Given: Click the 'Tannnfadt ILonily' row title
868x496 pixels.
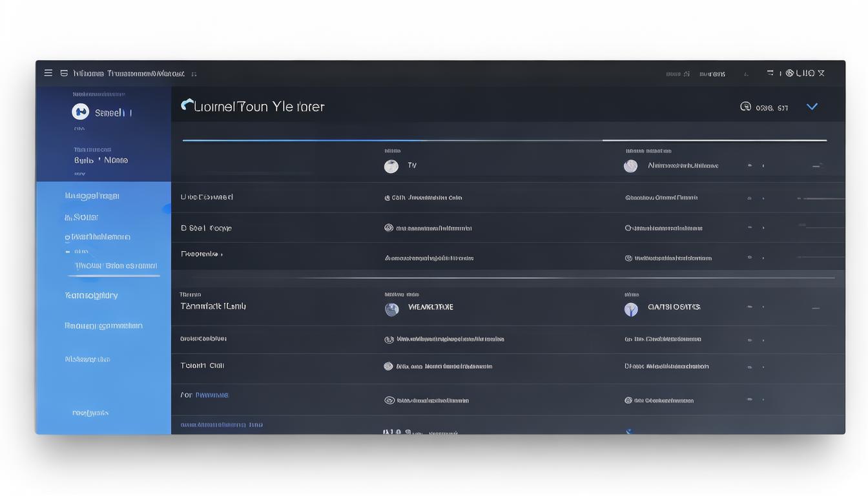Looking at the screenshot, I should pos(213,306).
